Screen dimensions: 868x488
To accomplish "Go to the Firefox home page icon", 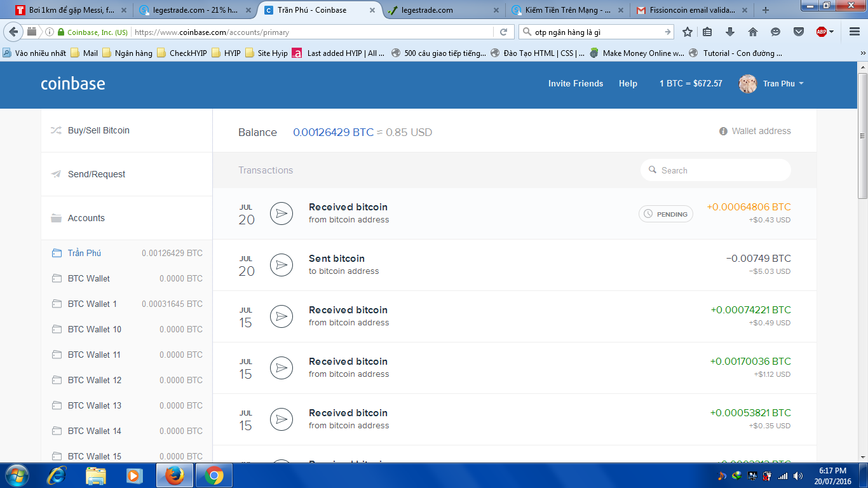I will click(x=753, y=32).
